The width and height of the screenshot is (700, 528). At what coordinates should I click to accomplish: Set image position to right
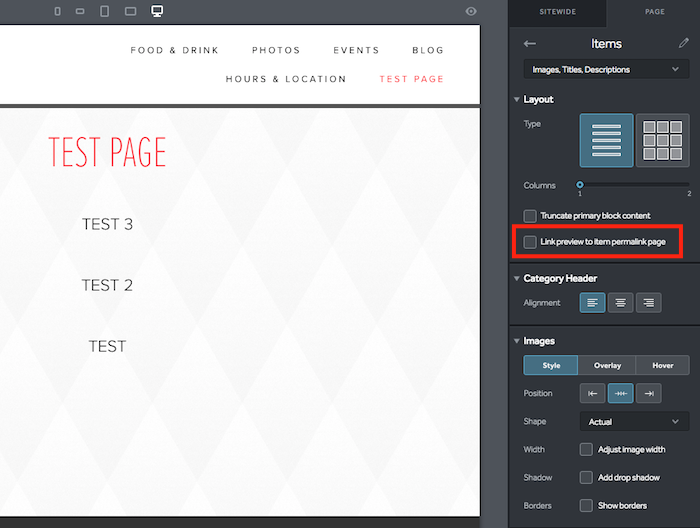(649, 393)
